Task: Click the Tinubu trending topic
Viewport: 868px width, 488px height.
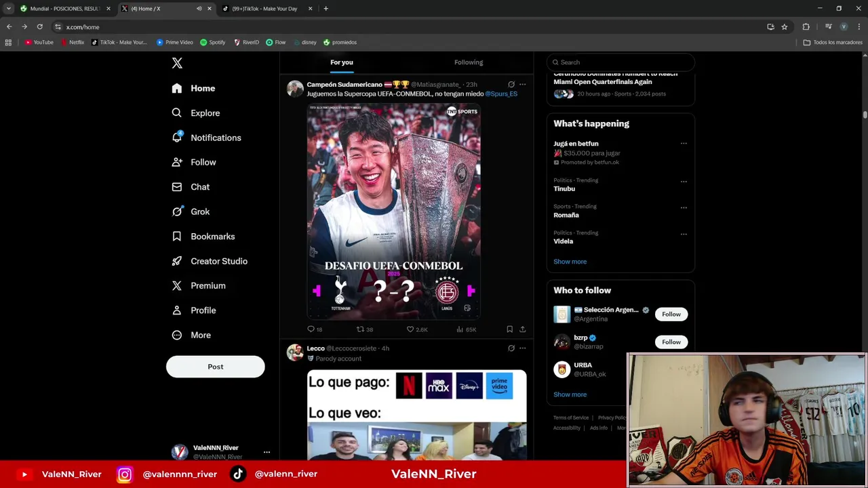Action: coord(564,189)
